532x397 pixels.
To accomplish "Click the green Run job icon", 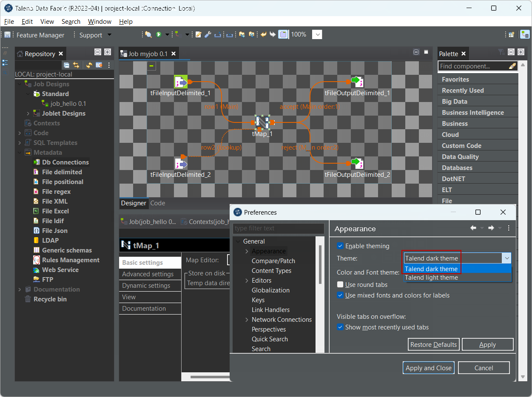I will click(x=159, y=34).
